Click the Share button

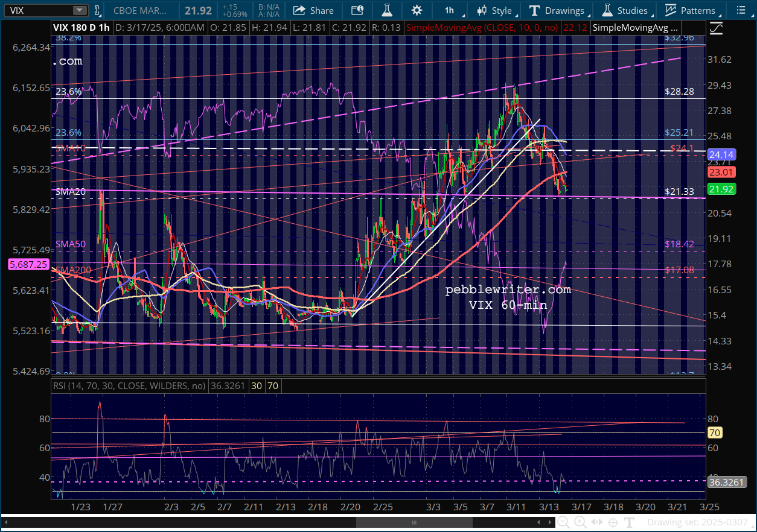coord(314,10)
